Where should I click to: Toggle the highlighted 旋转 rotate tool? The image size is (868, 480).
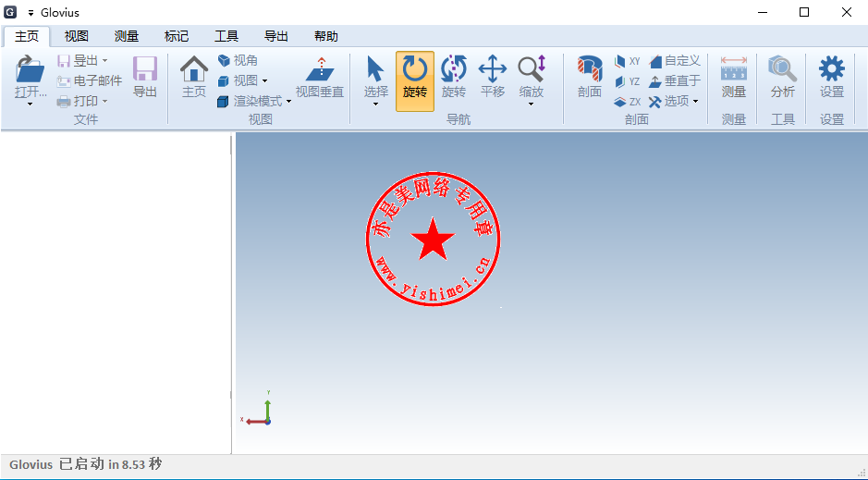[x=415, y=80]
